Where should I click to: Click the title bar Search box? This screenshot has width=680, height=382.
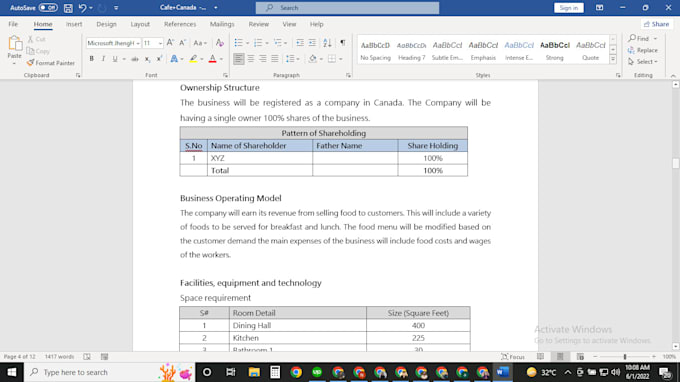[x=347, y=8]
